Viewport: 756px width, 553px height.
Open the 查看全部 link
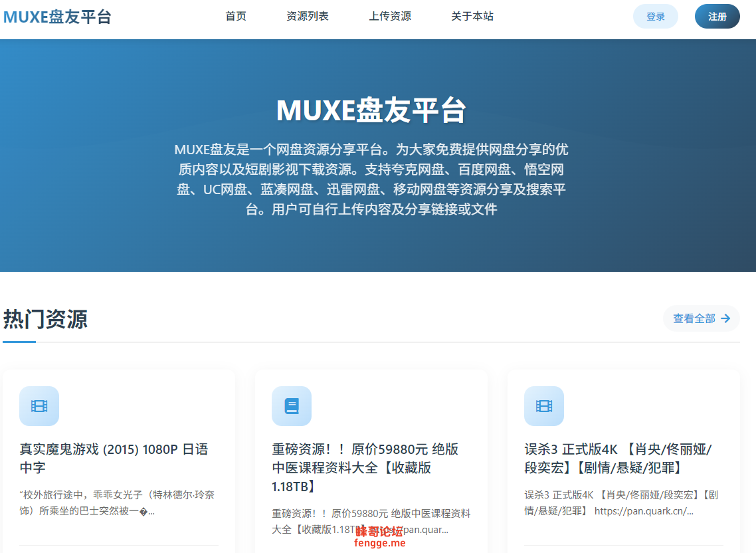tap(701, 318)
